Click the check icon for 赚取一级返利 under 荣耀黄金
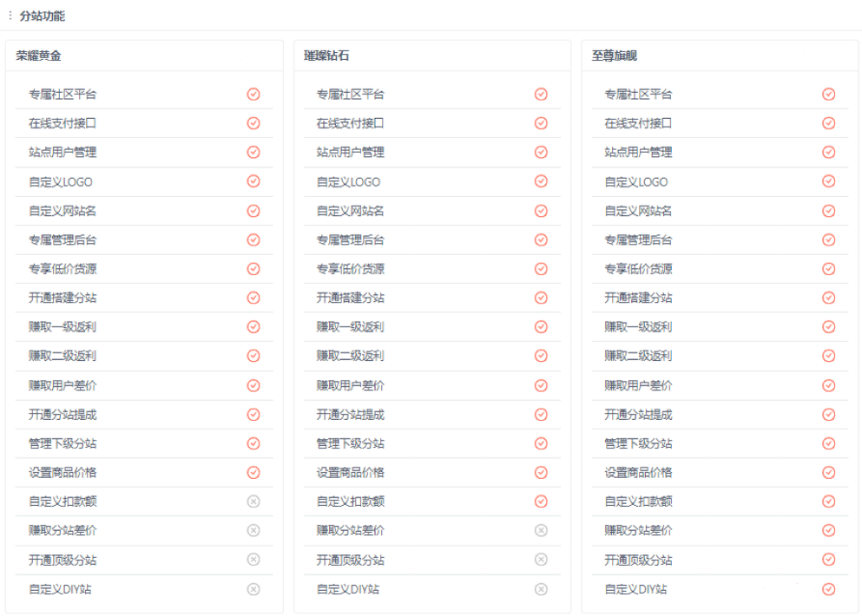 point(253,326)
